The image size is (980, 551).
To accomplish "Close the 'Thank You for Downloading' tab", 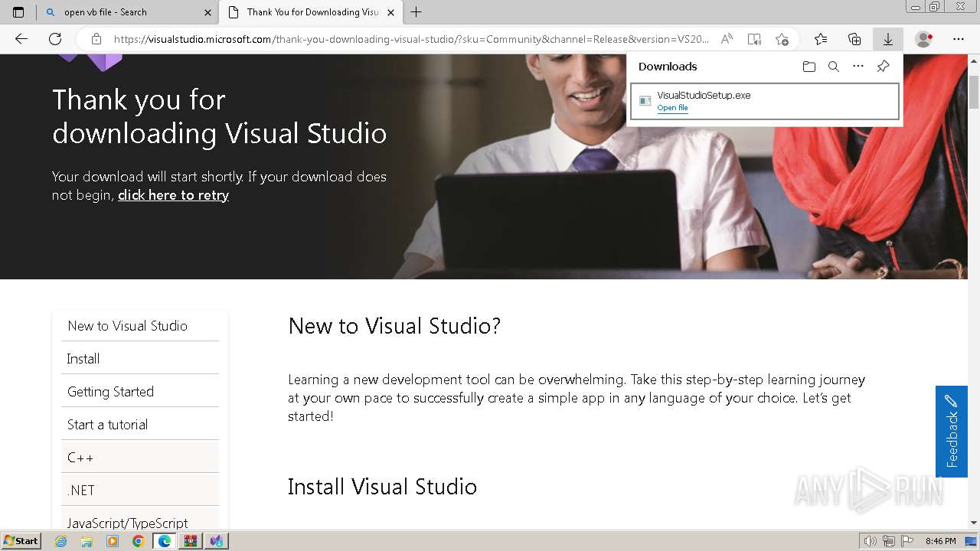I will click(390, 12).
